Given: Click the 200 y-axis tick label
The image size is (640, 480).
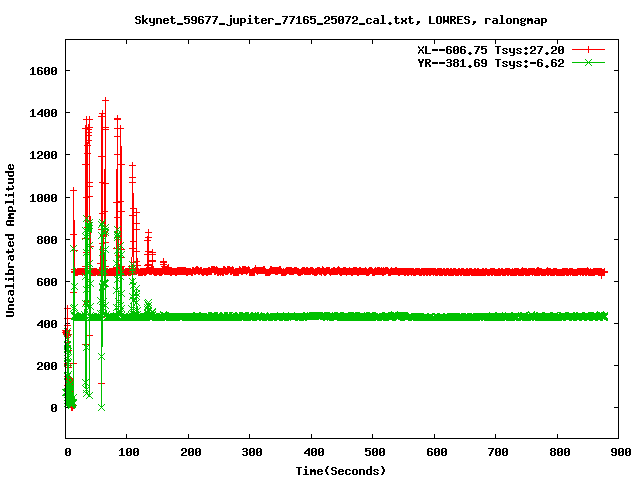Looking at the screenshot, I should [x=47, y=366].
